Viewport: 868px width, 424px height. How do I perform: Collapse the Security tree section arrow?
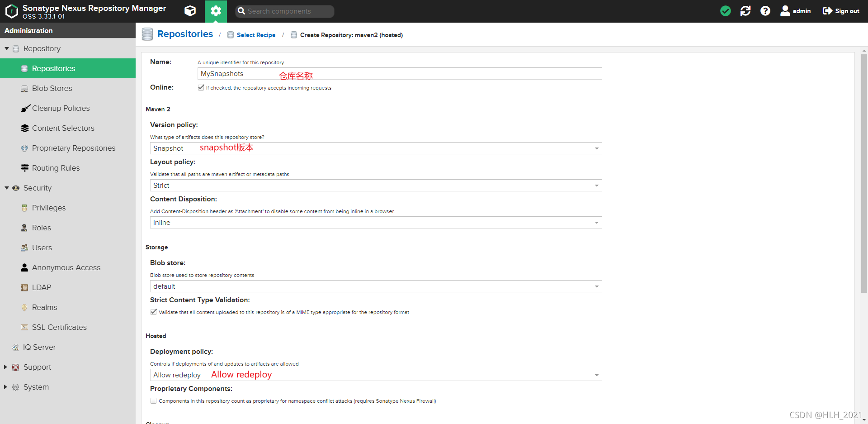(7, 188)
